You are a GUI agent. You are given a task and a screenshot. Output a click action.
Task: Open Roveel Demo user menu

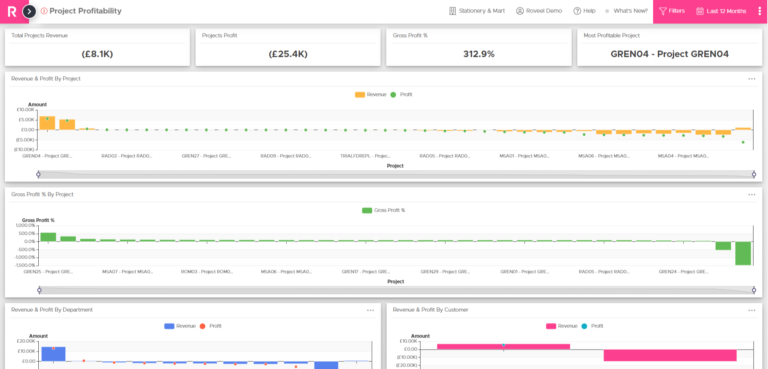539,11
